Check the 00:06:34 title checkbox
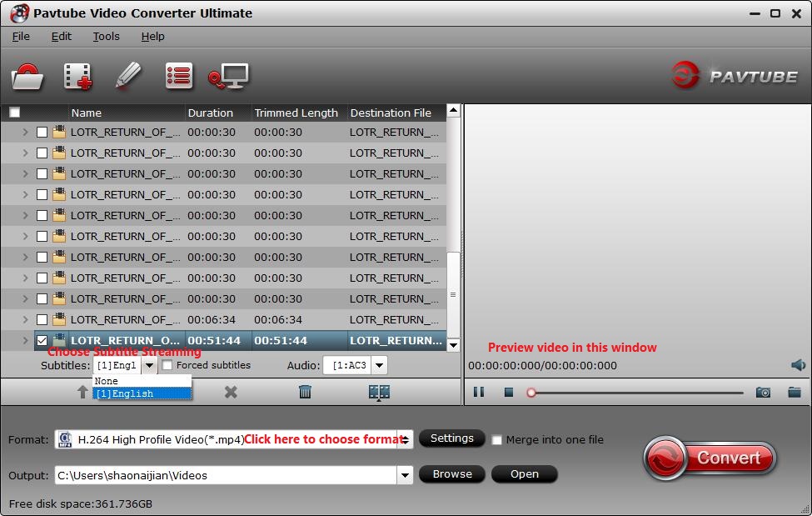This screenshot has width=812, height=516. (x=42, y=319)
